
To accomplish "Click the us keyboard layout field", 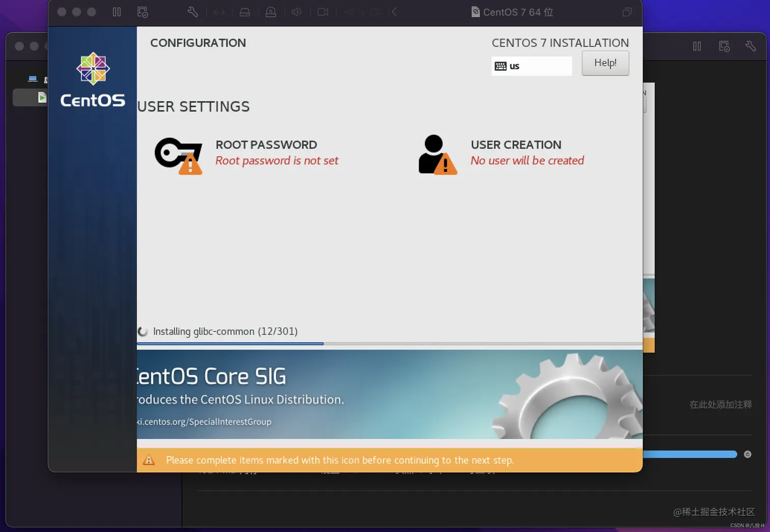I will 532,66.
